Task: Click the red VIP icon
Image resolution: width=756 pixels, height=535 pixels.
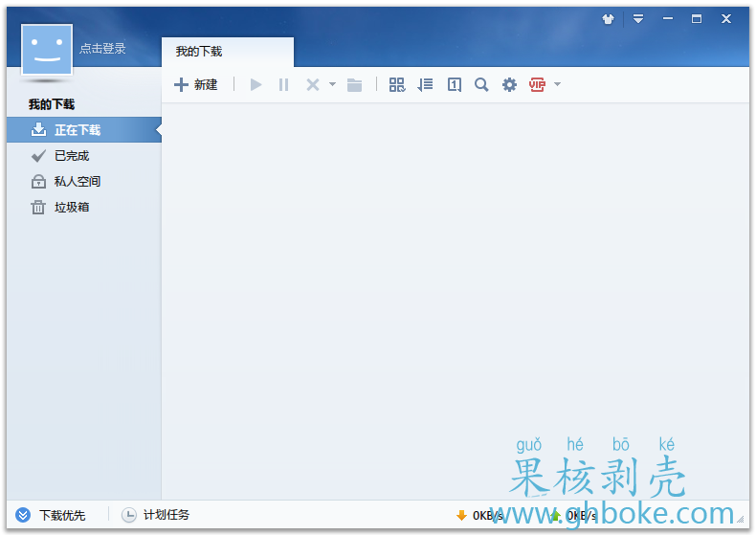Action: pyautogui.click(x=537, y=84)
